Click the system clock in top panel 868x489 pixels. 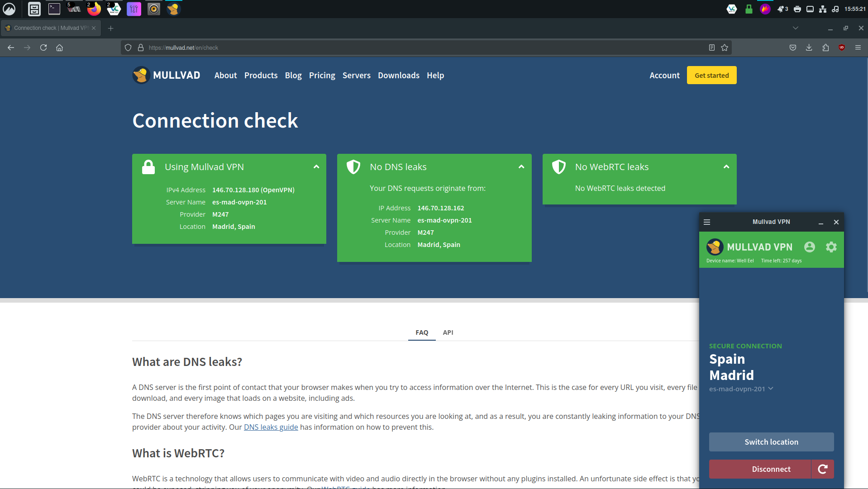click(x=854, y=9)
